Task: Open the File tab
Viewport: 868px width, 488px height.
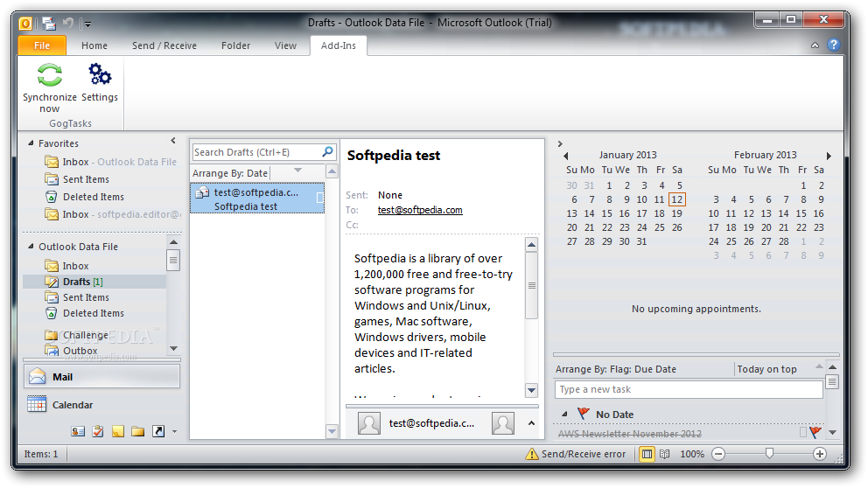Action: click(42, 45)
